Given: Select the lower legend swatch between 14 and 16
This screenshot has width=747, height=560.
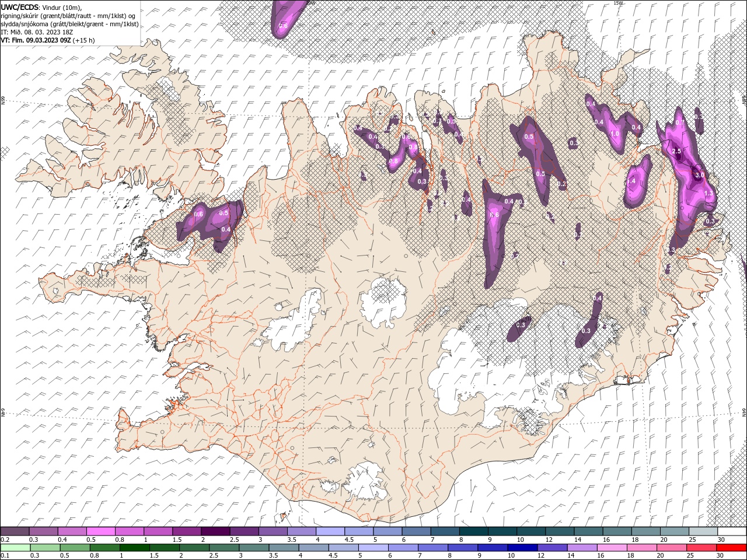Looking at the screenshot, I should click(582, 548).
